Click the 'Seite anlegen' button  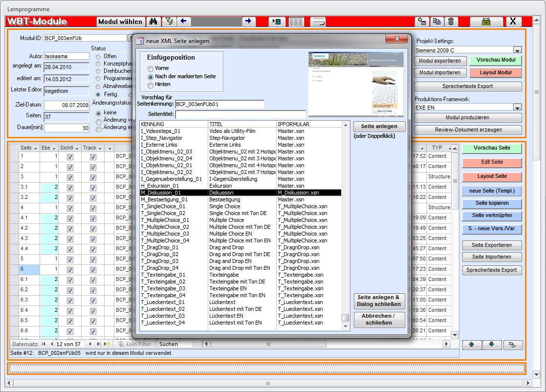coord(379,127)
